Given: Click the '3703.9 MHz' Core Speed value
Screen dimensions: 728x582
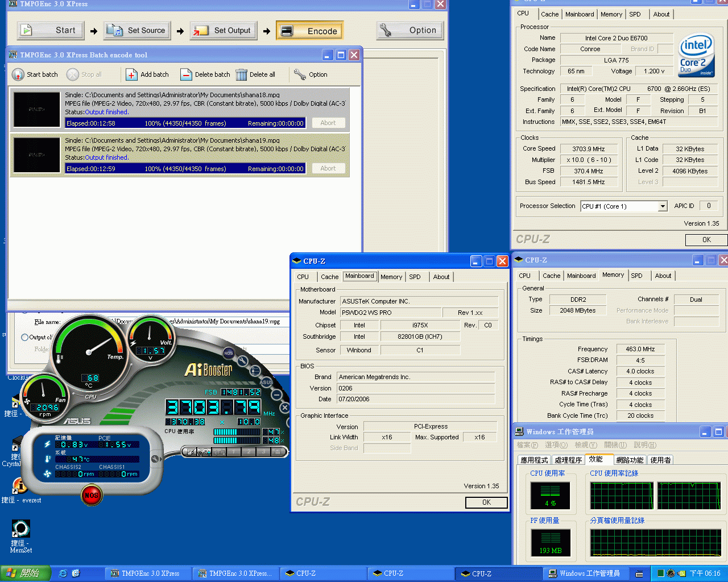Looking at the screenshot, I should tap(589, 149).
